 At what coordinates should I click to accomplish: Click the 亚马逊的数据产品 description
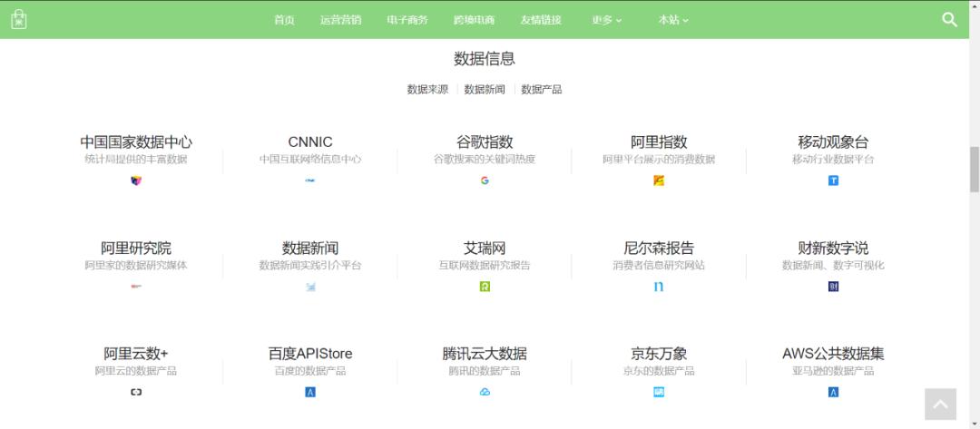click(x=833, y=371)
